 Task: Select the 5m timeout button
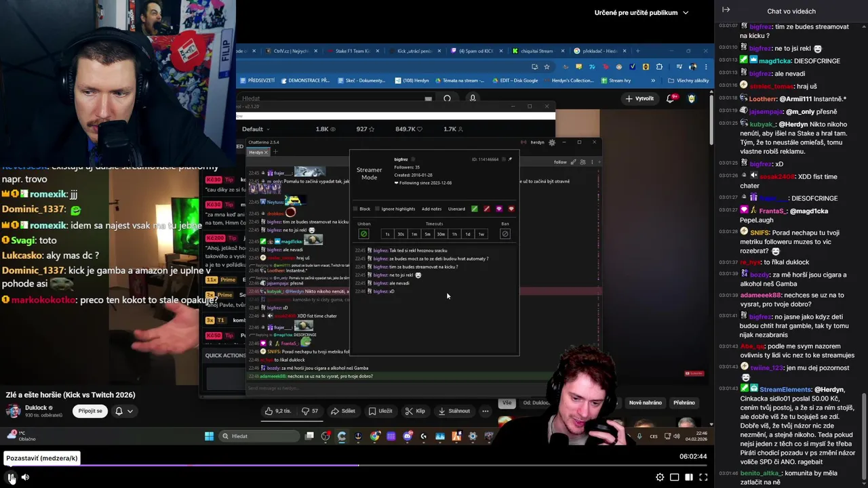(x=427, y=234)
